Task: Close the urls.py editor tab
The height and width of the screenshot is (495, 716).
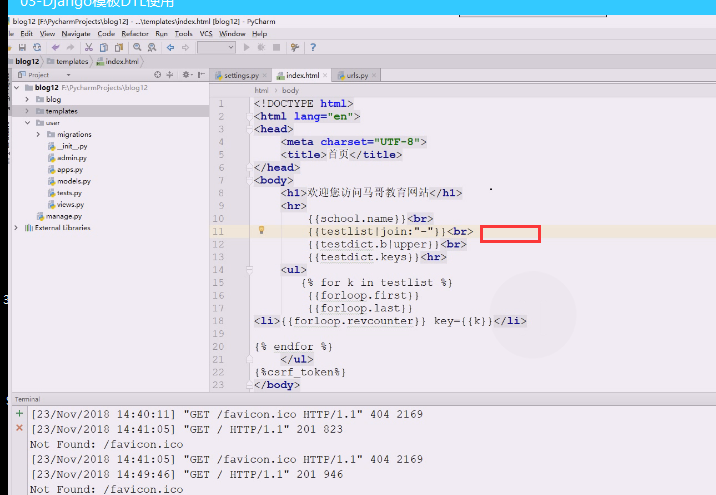Action: (374, 75)
